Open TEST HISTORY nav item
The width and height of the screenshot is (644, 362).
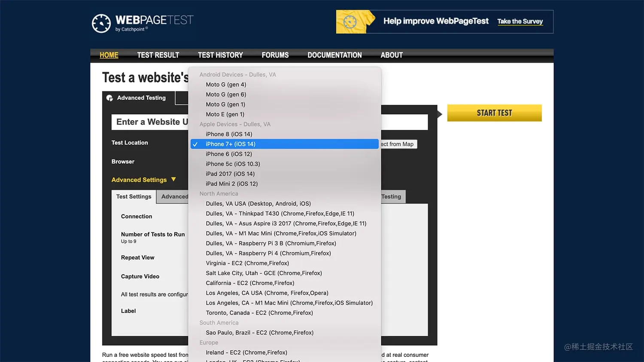pyautogui.click(x=220, y=55)
